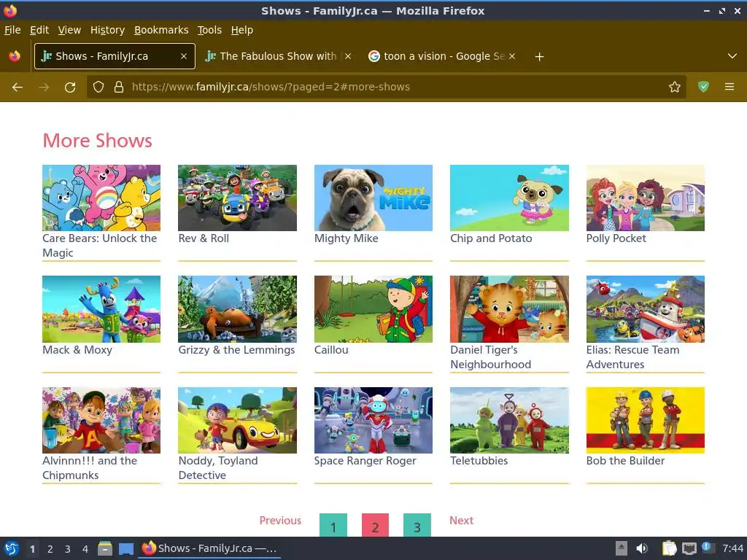Activate Firefox window in taskbar
Viewport: 747px width, 560px height.
coord(209,548)
